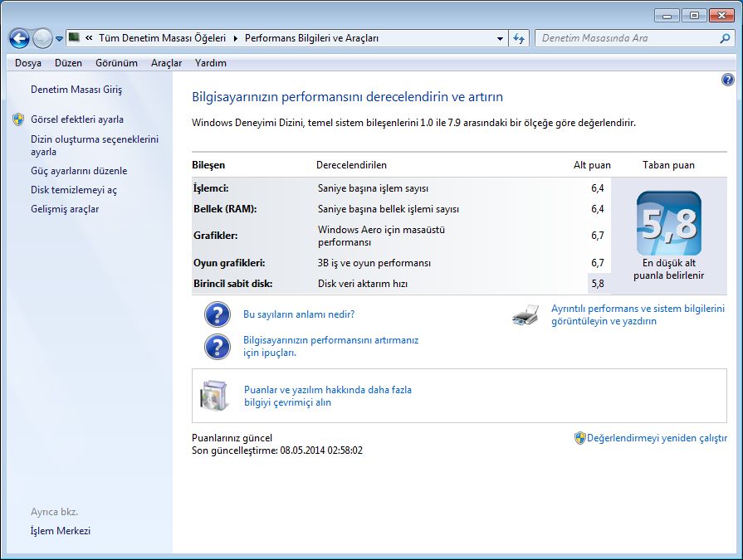
Task: Click the Son güncelleştirme date text
Action: [277, 450]
